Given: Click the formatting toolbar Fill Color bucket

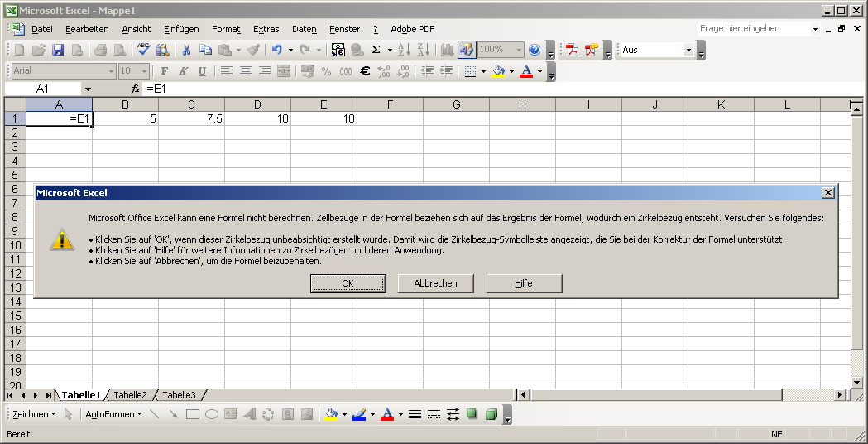Looking at the screenshot, I should click(499, 71).
